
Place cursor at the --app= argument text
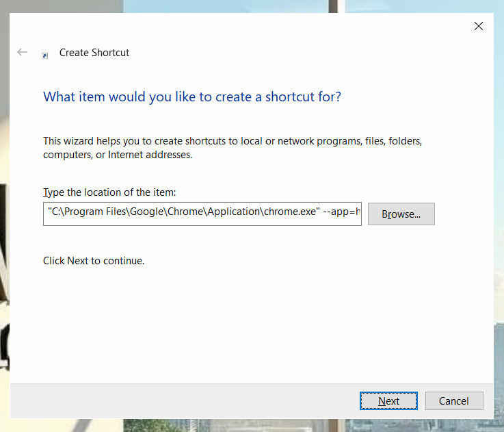click(x=340, y=212)
